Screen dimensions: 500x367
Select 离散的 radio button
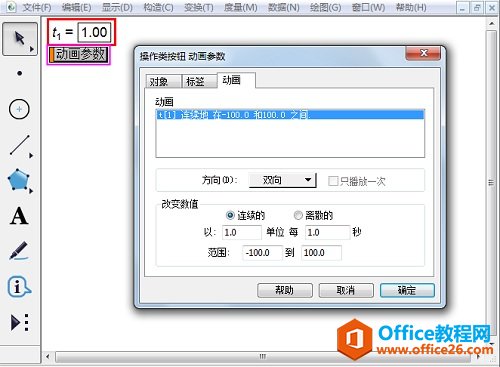(x=298, y=215)
